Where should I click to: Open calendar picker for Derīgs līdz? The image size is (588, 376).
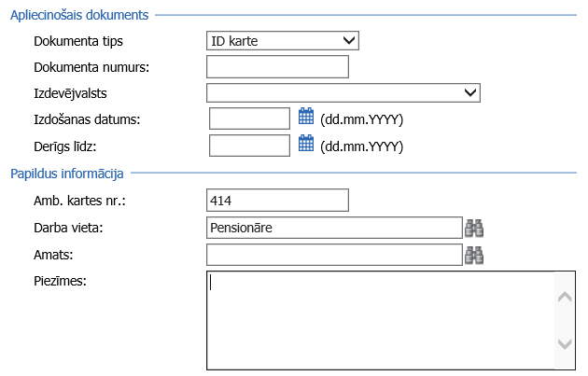[x=305, y=144]
